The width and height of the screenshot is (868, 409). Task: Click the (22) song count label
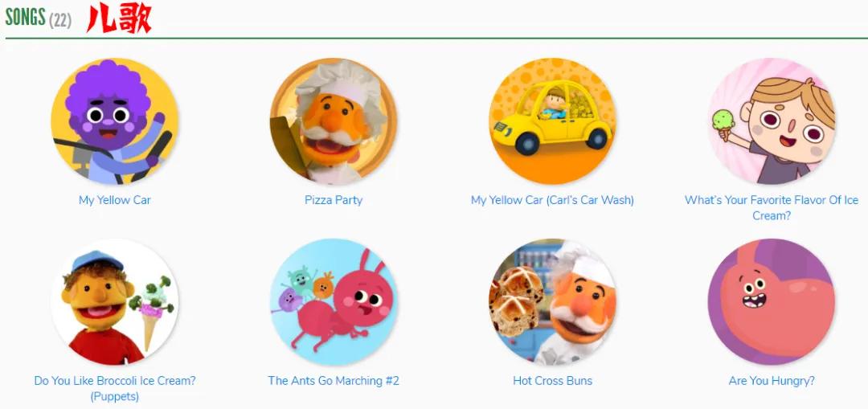(59, 21)
